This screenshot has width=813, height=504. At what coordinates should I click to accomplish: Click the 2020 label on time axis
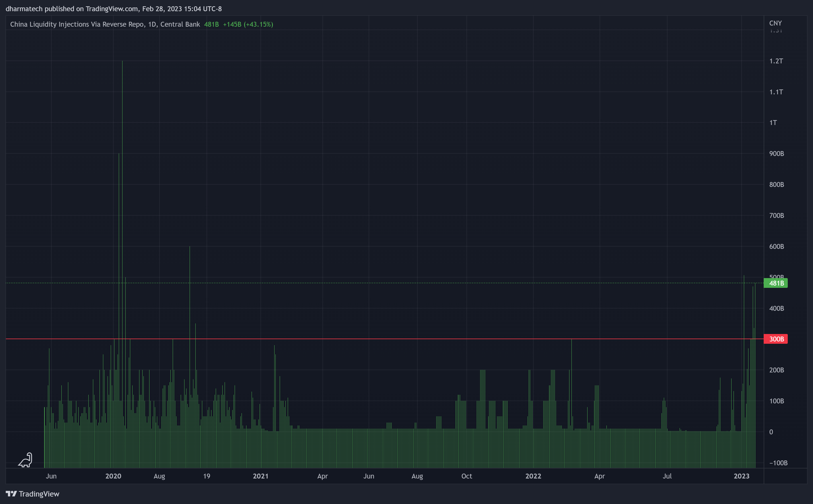point(113,476)
